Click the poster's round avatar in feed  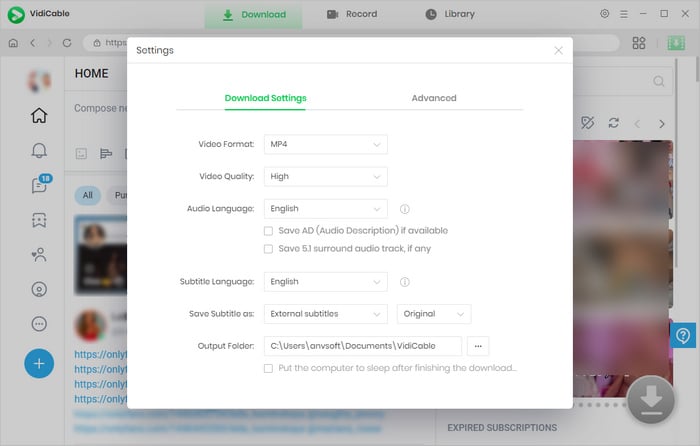coord(91,325)
